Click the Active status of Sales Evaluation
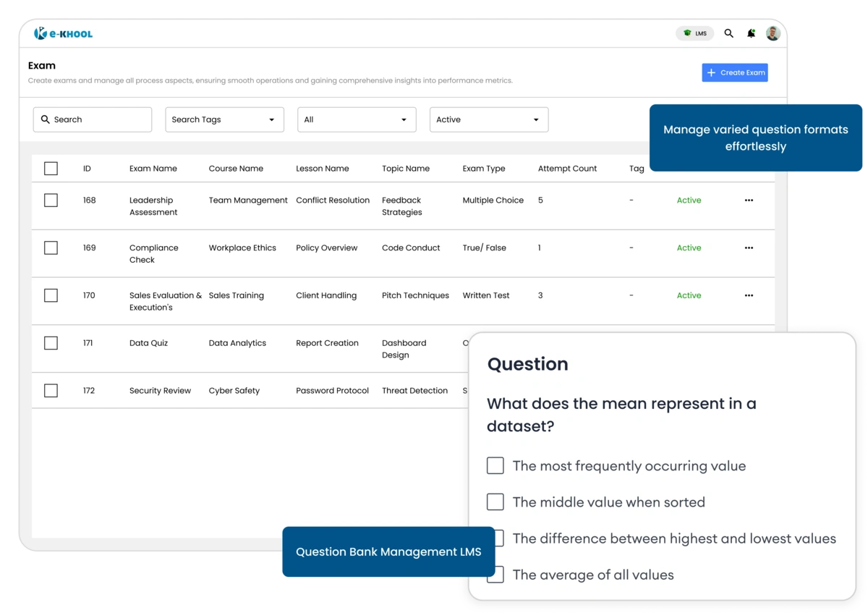This screenshot has width=868, height=613. point(689,295)
